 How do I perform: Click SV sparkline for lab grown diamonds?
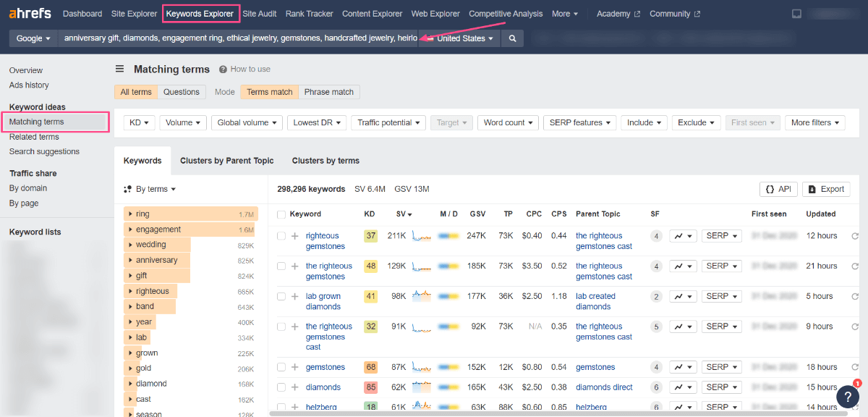pos(421,296)
